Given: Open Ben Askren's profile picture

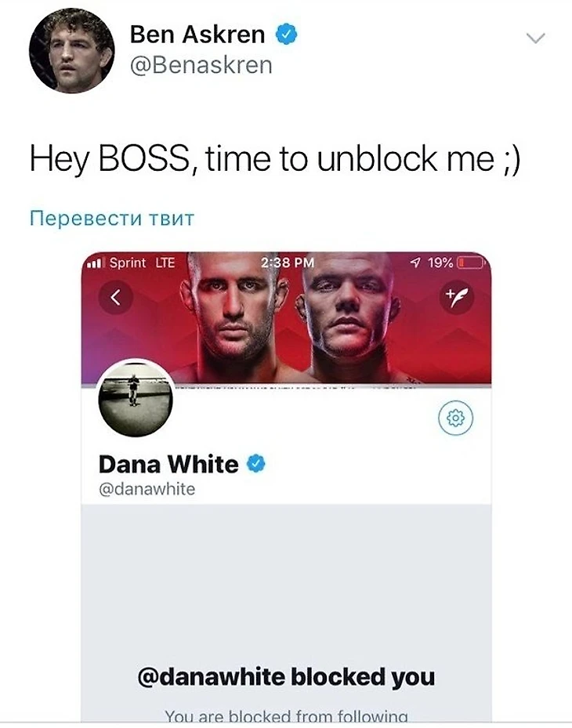Looking at the screenshot, I should 71,50.
